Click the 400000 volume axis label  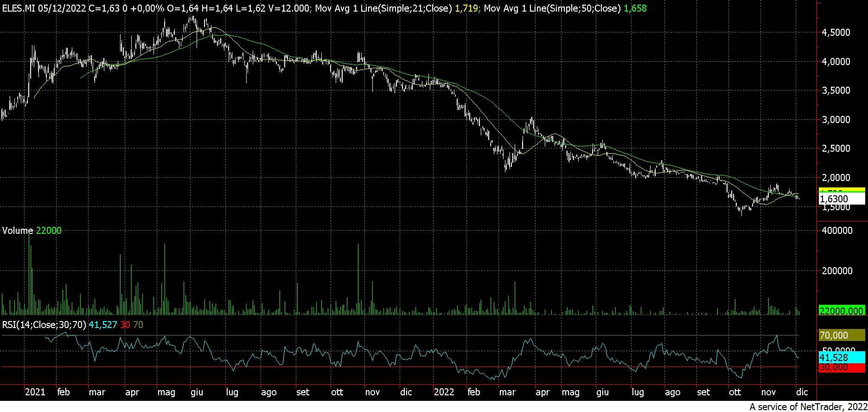tap(836, 231)
